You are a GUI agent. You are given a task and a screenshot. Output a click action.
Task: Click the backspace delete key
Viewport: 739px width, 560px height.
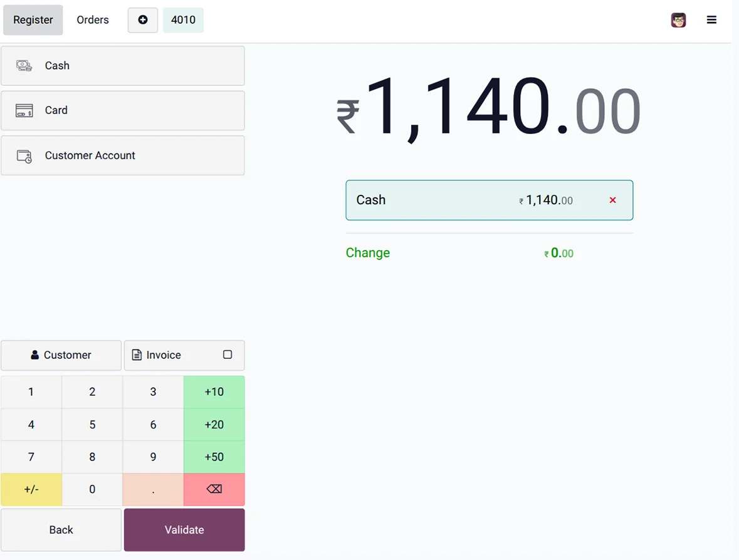(x=214, y=489)
